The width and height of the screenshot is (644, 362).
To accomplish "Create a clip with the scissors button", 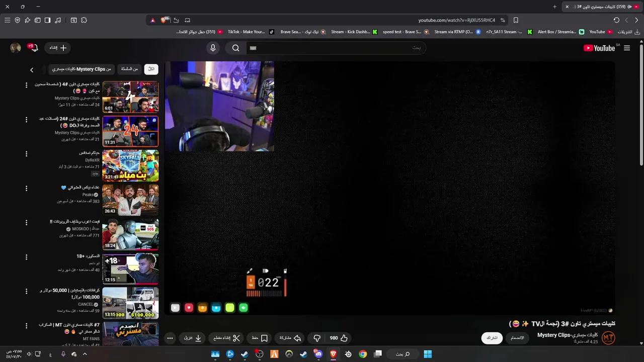I will [x=226, y=338].
